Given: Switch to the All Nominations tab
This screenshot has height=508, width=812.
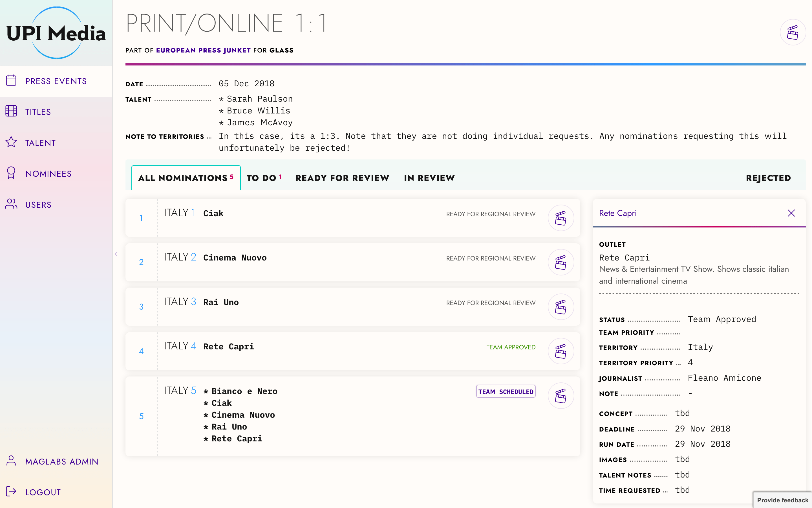Looking at the screenshot, I should 186,178.
